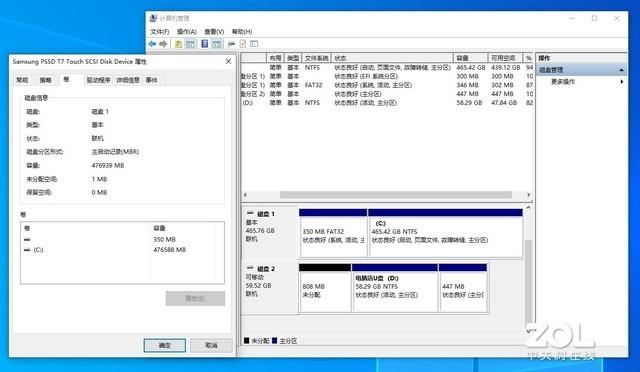Click the black 未分配 legend swatch
The image size is (640, 372).
point(247,340)
